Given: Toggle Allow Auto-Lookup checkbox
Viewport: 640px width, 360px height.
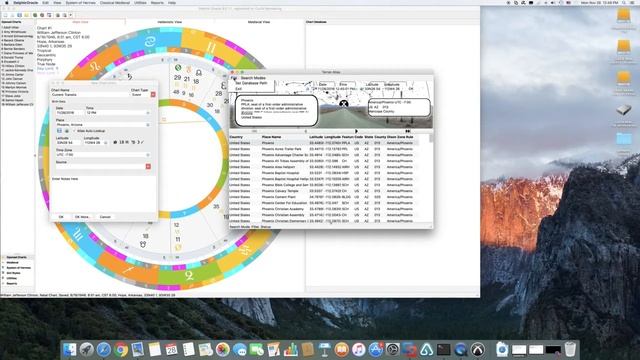Looking at the screenshot, I should pyautogui.click(x=74, y=131).
